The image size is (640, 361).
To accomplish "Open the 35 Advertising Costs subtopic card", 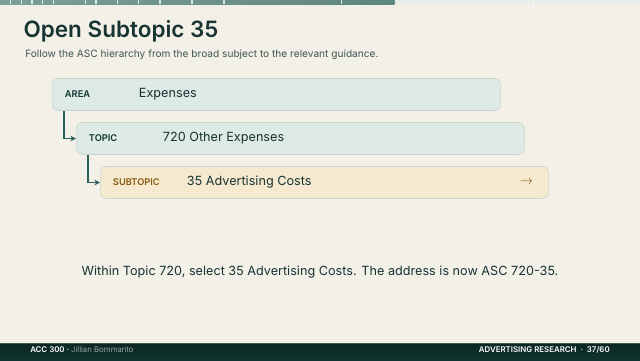I will coord(324,182).
